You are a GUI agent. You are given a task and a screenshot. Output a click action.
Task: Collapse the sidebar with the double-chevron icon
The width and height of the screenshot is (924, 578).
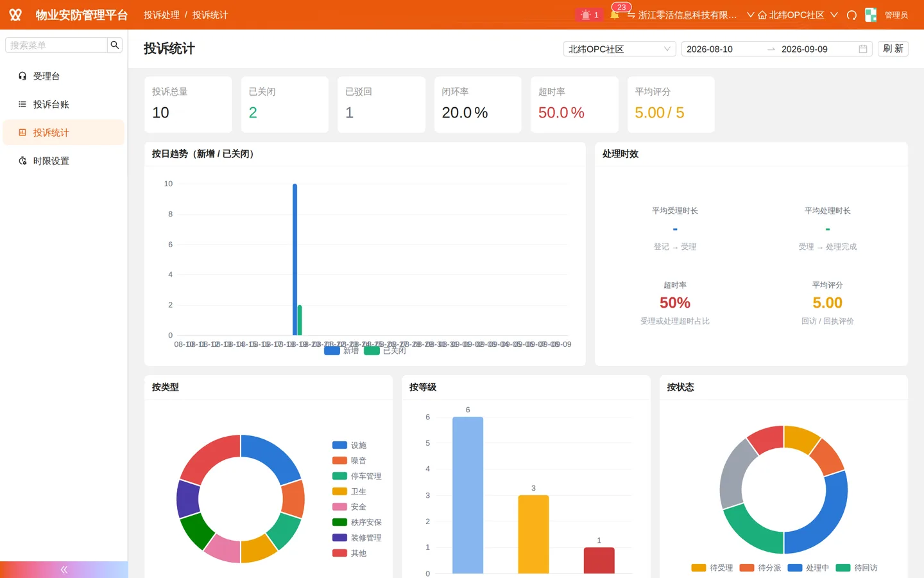64,570
